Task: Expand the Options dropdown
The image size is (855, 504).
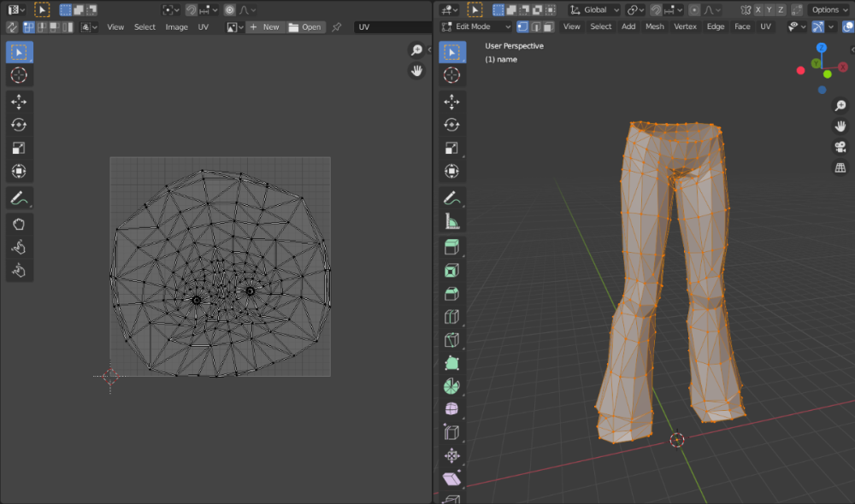Action: (828, 9)
